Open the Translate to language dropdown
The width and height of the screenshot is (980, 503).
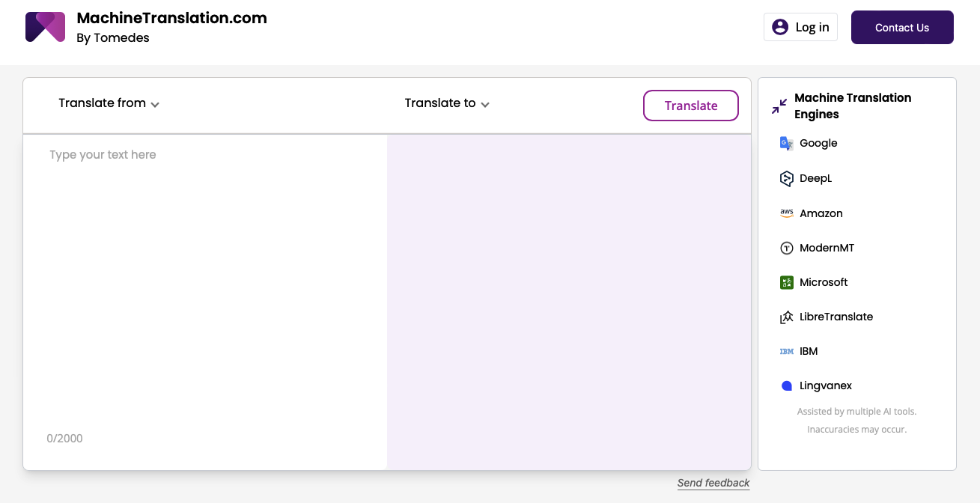click(x=446, y=103)
